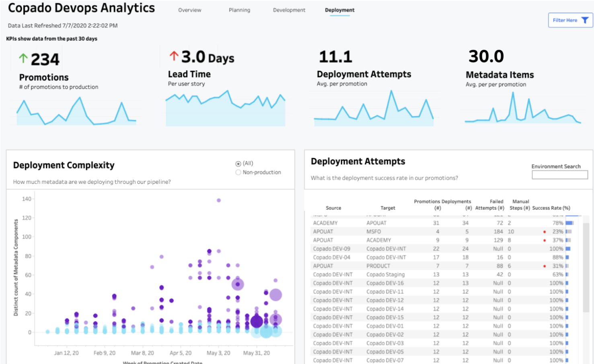Select the (All) radio button
594x364 pixels.
(x=238, y=164)
